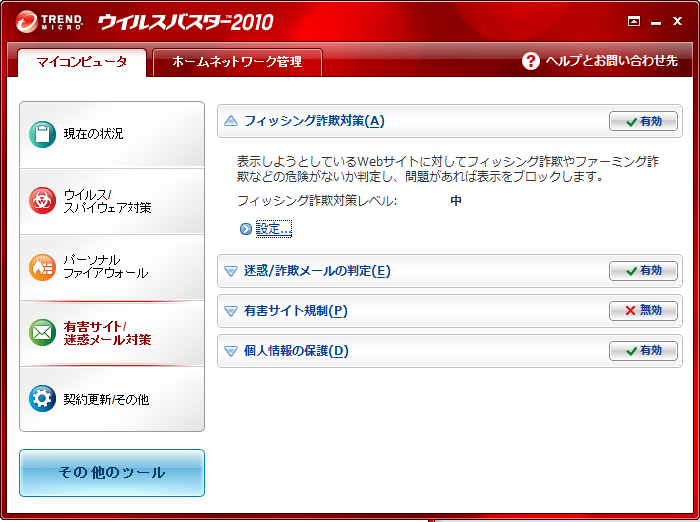Image resolution: width=700 pixels, height=522 pixels.
Task: Minimize the ウイルスバスター window
Action: (x=656, y=22)
